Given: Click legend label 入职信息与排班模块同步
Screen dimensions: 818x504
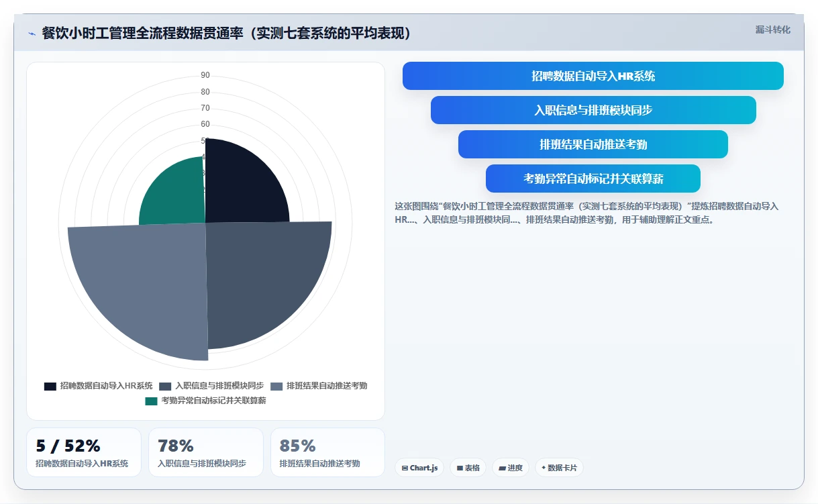Looking at the screenshot, I should coord(219,386).
